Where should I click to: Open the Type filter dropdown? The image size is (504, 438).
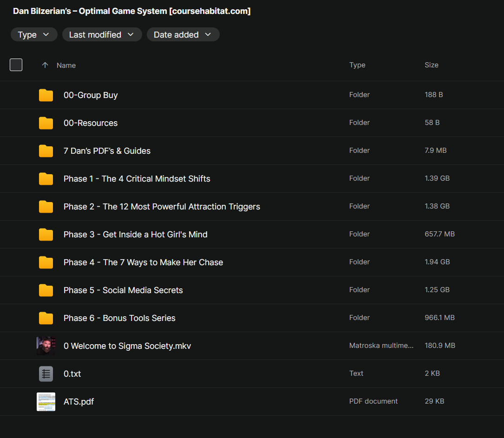pyautogui.click(x=34, y=35)
